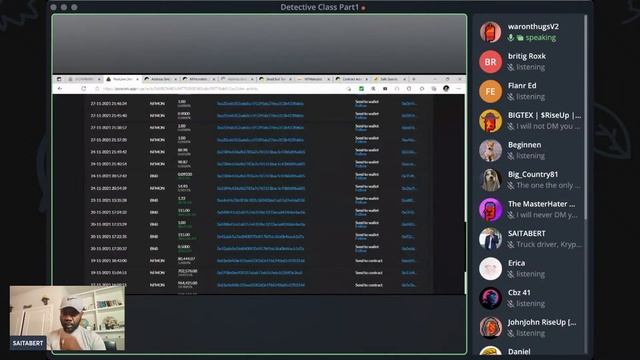The width and height of the screenshot is (640, 360).
Task: Select participant Johnjohn RiseUp
Action: [531, 328]
